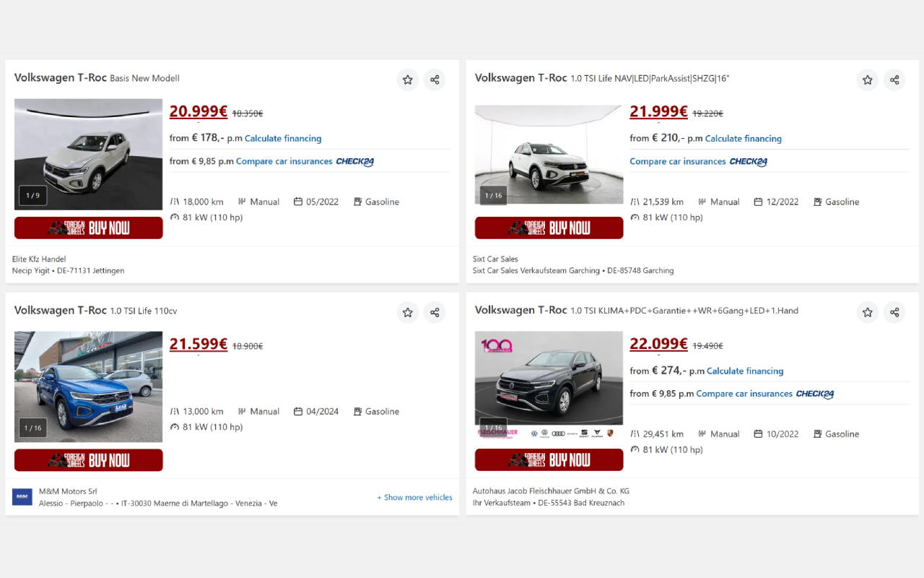
Task: Click the share icon on the KLIMA+PDC listing
Action: (894, 312)
